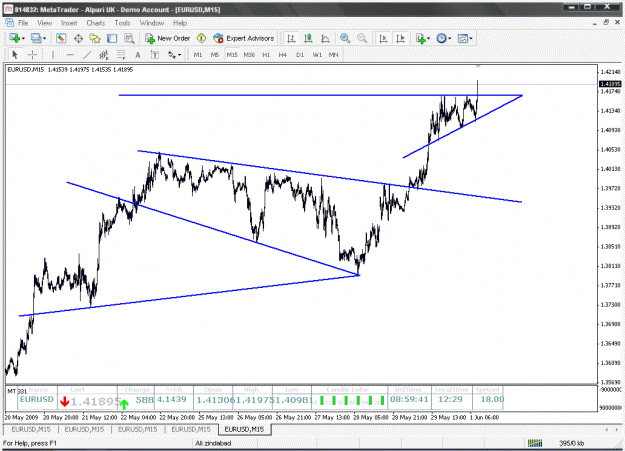Toggle the Market Watch panel icon
This screenshot has width=625, height=451.
pyautogui.click(x=61, y=38)
